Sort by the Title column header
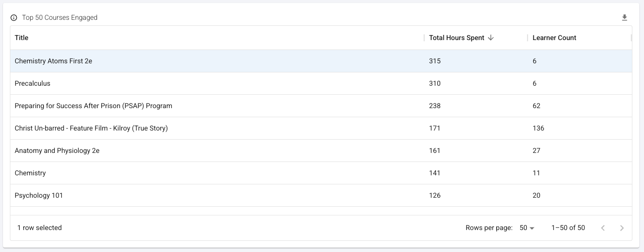Image resolution: width=644 pixels, height=252 pixels. click(x=22, y=38)
